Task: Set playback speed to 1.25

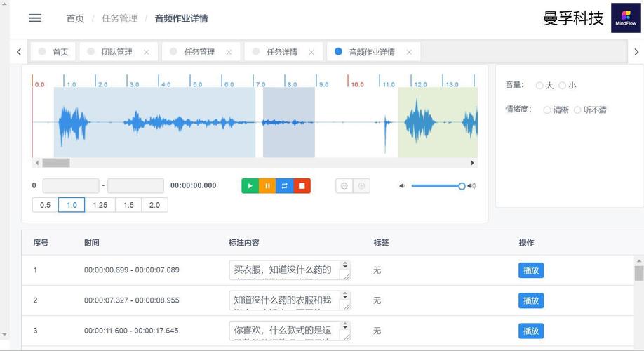Action: 100,205
